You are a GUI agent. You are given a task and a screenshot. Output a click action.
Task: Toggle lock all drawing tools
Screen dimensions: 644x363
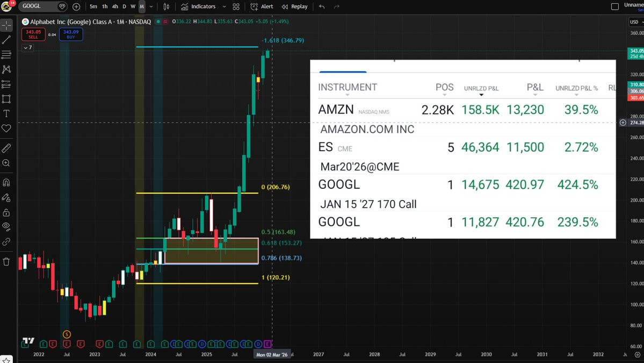(6, 212)
